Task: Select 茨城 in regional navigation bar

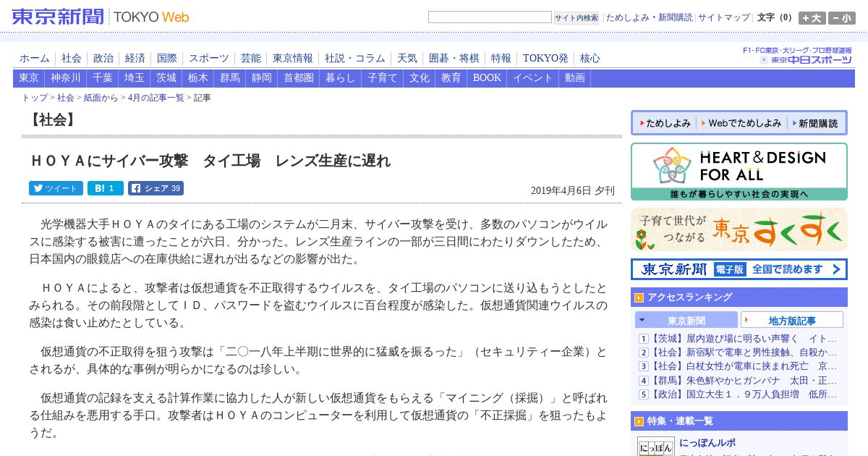Action: pyautogui.click(x=166, y=78)
